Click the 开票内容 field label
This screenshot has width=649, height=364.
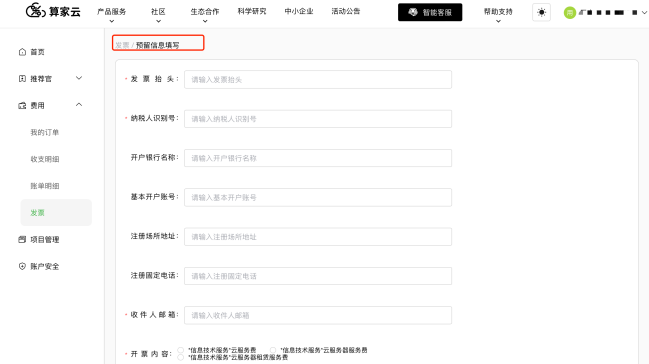[151, 354]
